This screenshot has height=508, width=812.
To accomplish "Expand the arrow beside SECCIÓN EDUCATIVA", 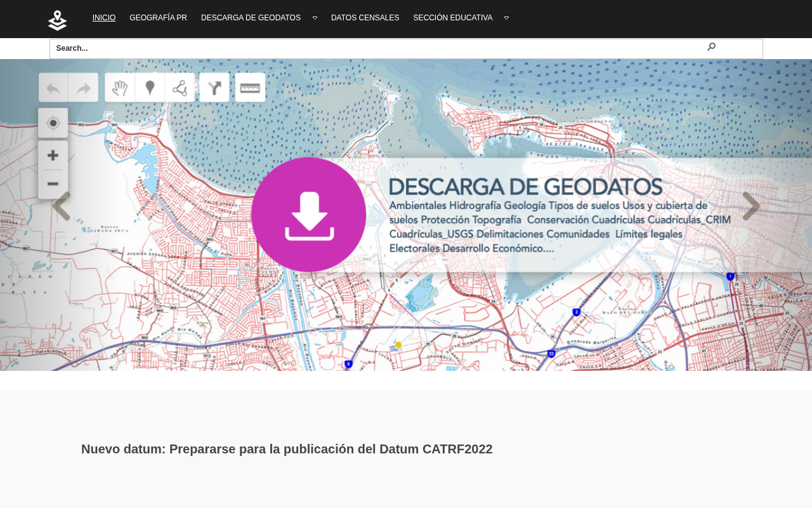I will (x=506, y=18).
